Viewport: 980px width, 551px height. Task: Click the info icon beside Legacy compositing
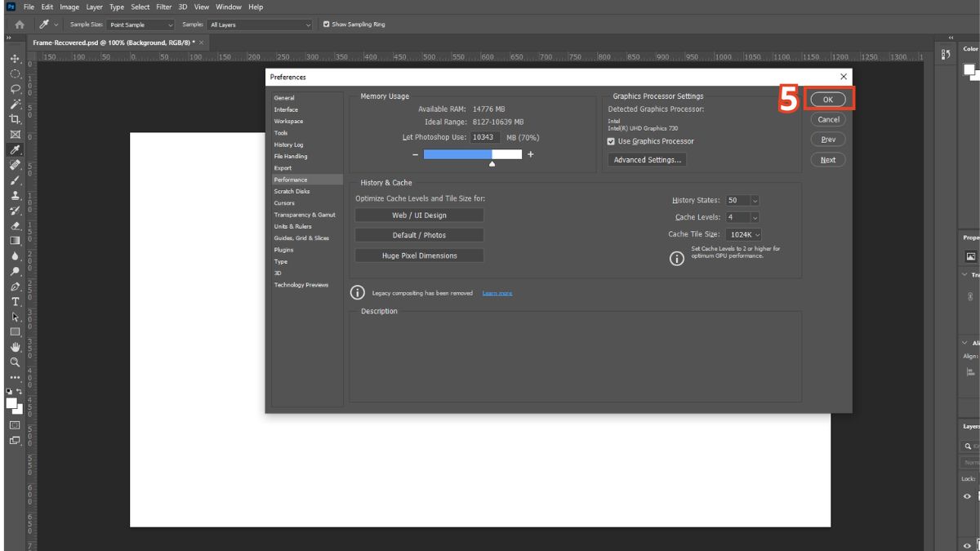click(357, 292)
